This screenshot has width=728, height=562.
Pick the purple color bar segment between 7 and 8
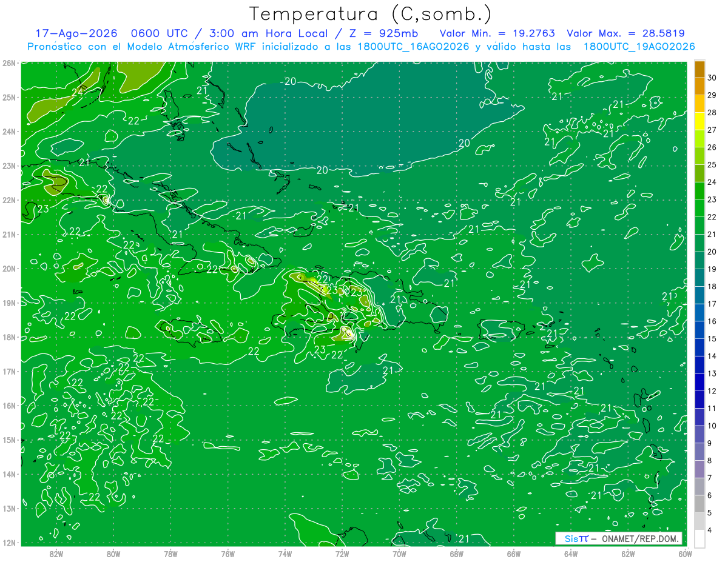point(699,469)
